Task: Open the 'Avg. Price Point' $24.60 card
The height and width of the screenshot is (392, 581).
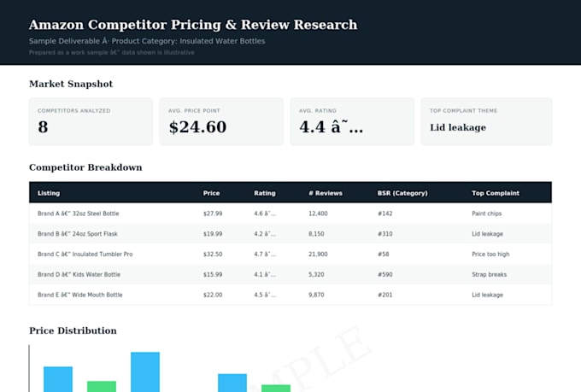Action: pos(221,121)
